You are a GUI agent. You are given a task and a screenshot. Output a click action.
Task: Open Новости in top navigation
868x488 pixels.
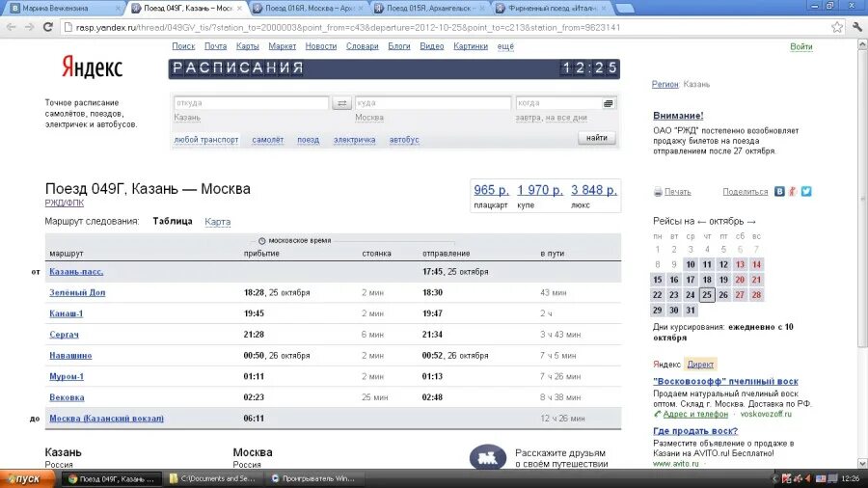coord(321,46)
